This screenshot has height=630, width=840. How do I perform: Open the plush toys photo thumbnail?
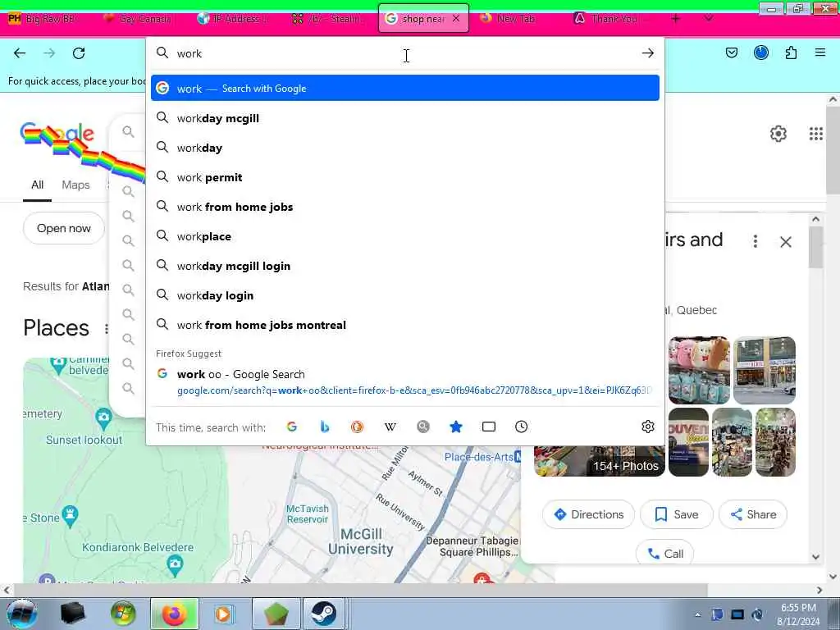pyautogui.click(x=699, y=370)
